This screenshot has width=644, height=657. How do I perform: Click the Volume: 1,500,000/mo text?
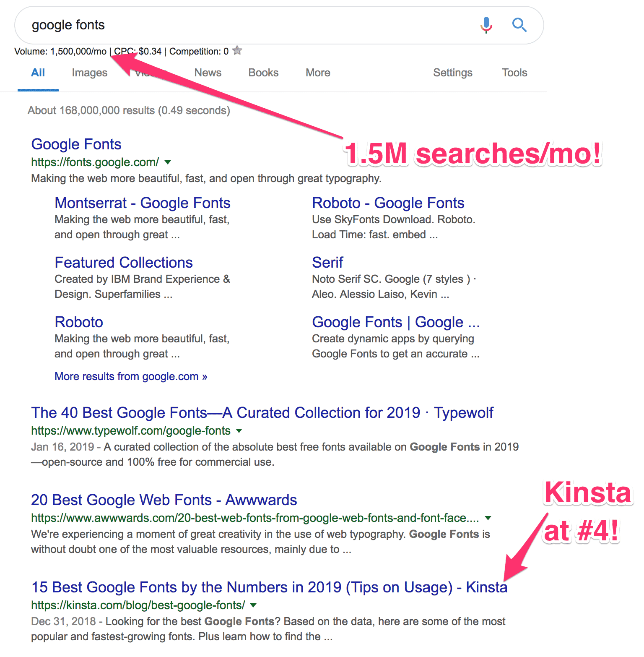click(60, 51)
